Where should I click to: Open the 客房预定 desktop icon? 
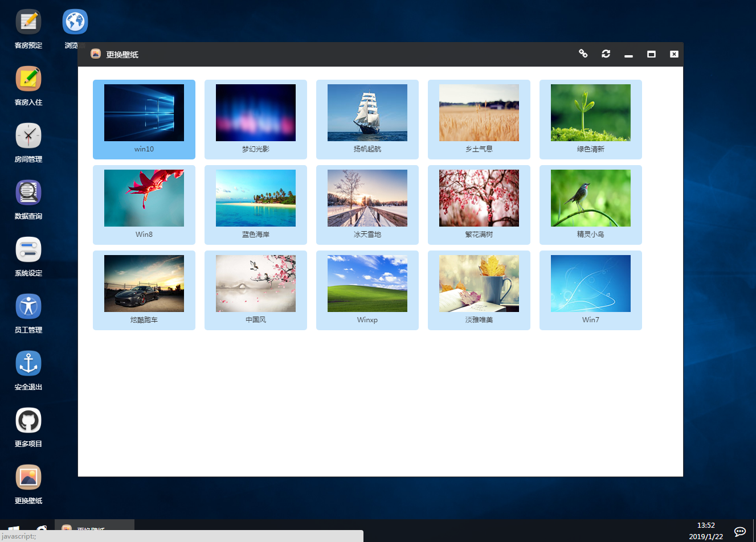pos(28,22)
